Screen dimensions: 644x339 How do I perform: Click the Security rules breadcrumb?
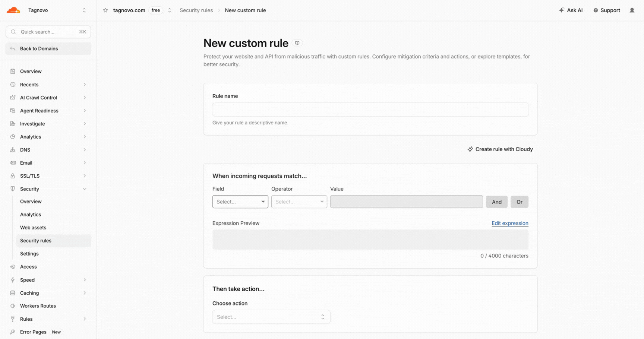pos(196,10)
